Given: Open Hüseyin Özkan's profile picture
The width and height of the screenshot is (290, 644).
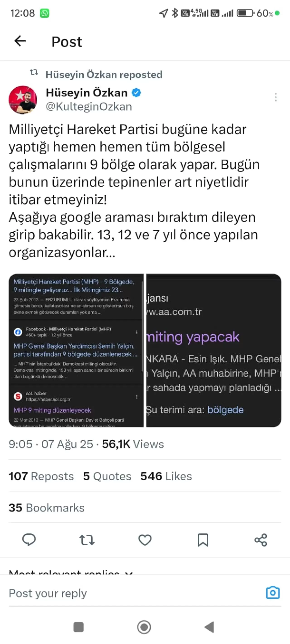Looking at the screenshot, I should click(23, 100).
